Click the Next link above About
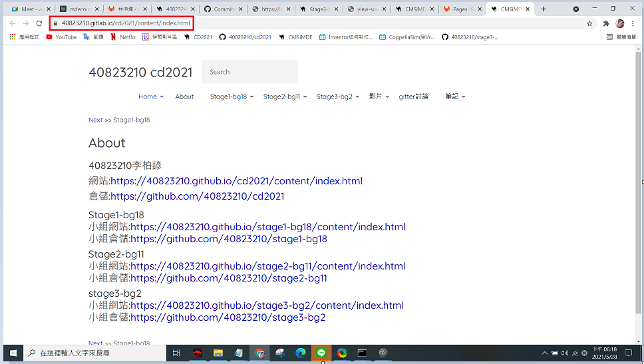The width and height of the screenshot is (644, 364). coord(95,120)
